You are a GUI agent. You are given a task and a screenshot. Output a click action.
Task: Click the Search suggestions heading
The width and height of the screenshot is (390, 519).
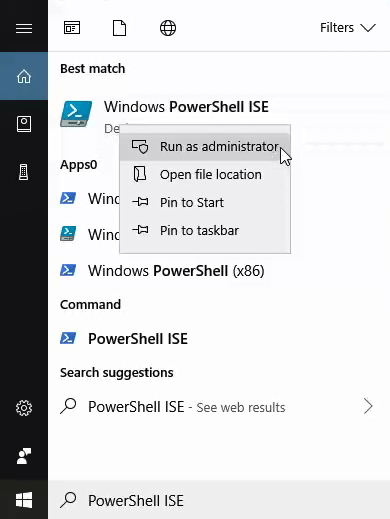click(x=117, y=373)
